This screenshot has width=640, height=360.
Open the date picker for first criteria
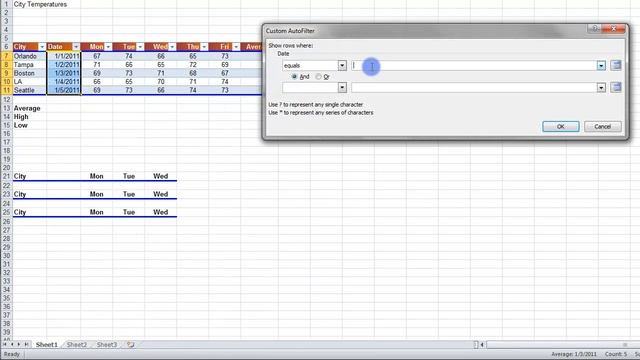(x=616, y=65)
